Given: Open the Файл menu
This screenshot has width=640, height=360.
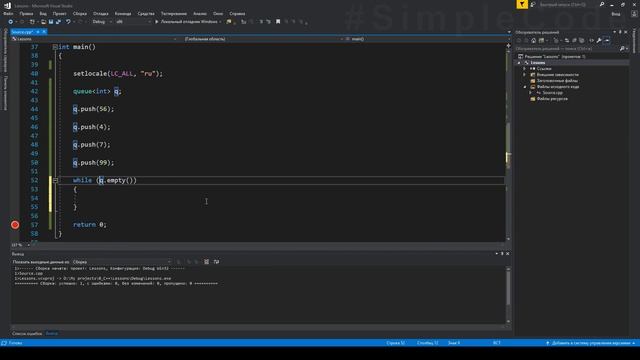Looking at the screenshot, I should coord(8,13).
